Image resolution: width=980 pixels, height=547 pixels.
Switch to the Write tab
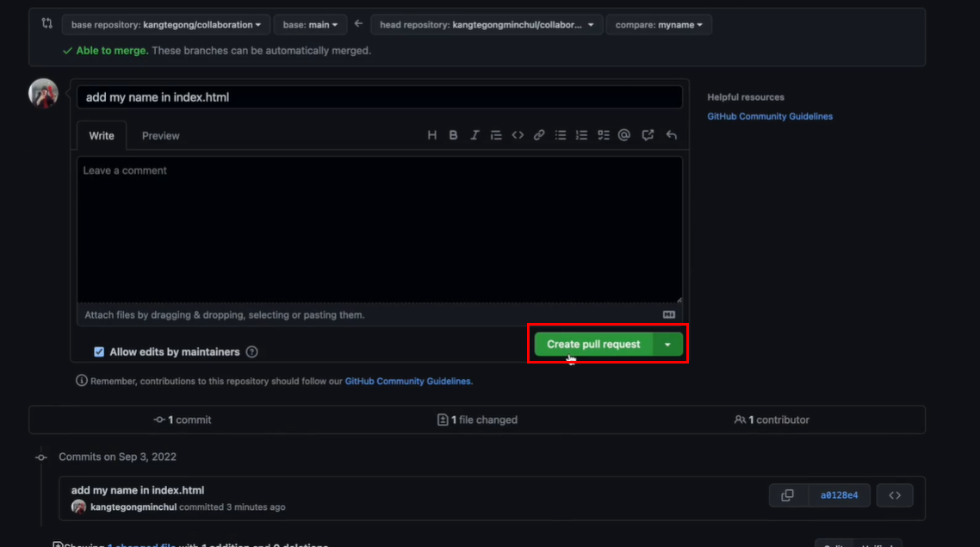point(102,135)
